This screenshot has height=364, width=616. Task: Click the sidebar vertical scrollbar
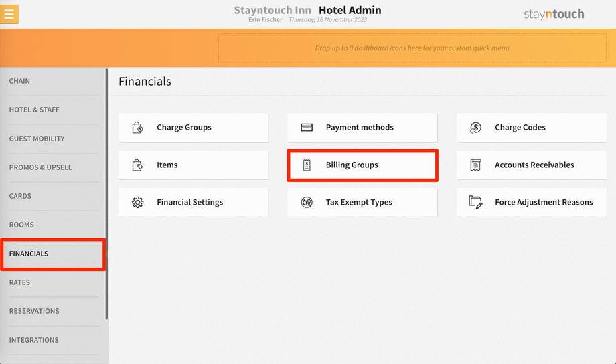(106, 193)
